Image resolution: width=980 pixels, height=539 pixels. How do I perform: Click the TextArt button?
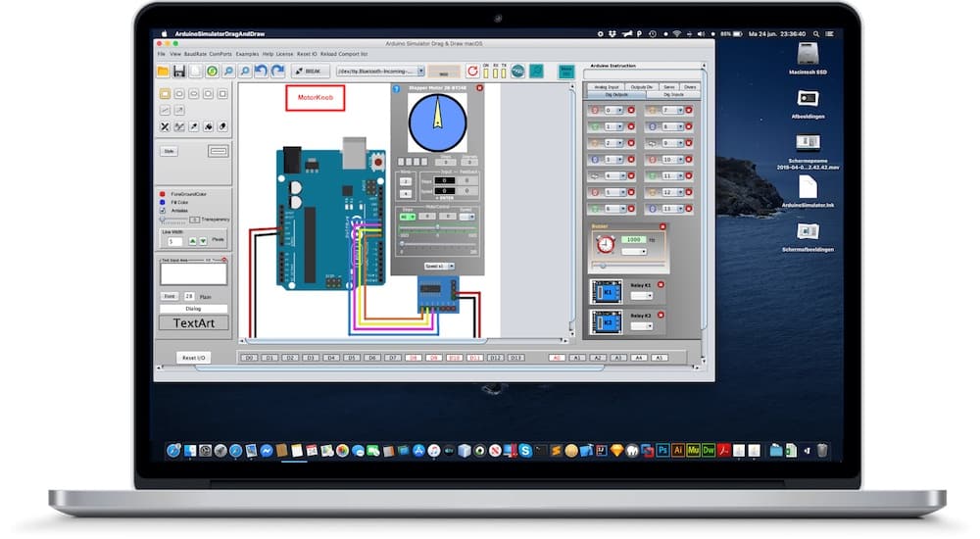[x=194, y=323]
